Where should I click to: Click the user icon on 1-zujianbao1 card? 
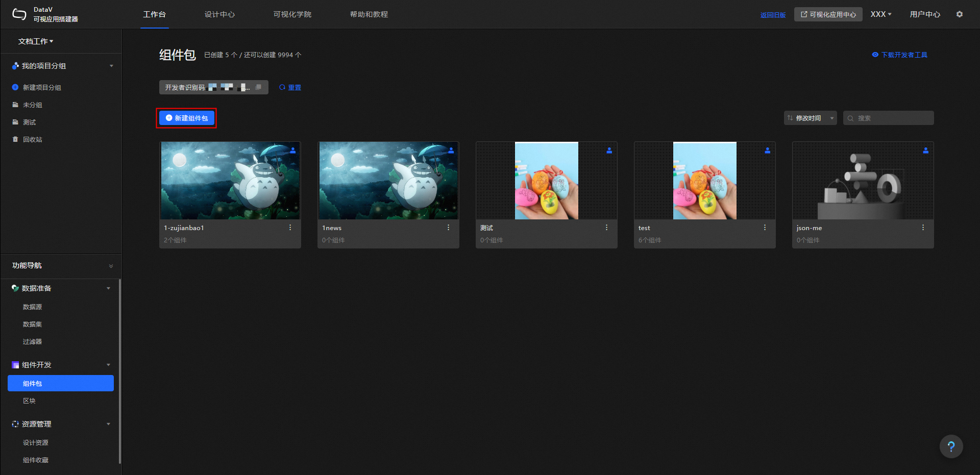293,151
